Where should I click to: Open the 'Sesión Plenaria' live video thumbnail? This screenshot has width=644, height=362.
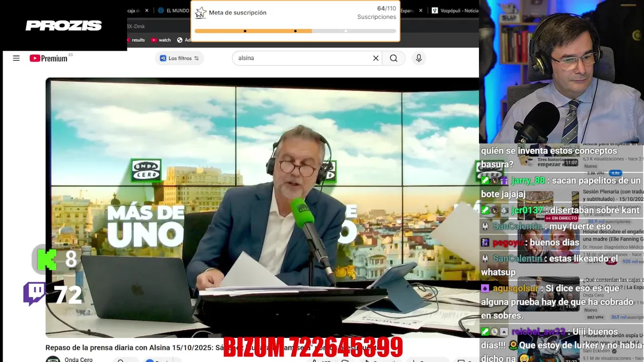tap(548, 205)
